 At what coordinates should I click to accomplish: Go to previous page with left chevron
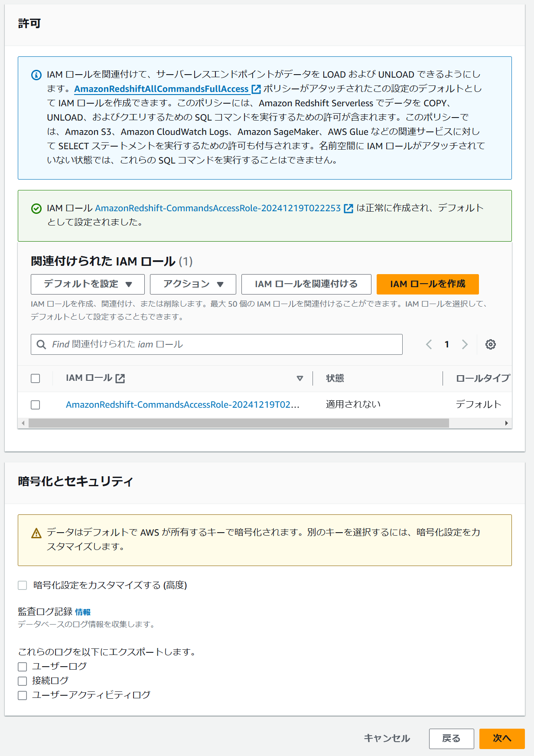pos(429,344)
